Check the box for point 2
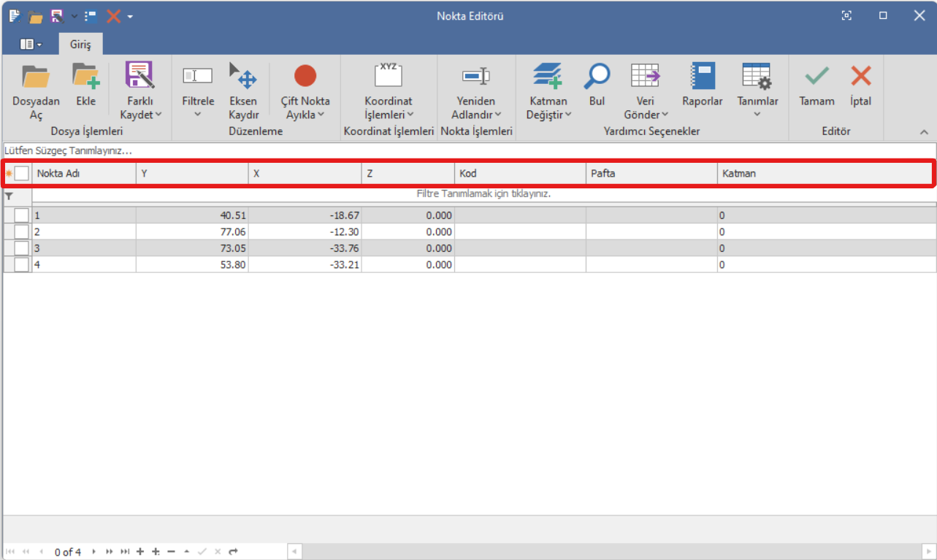Screen dimensions: 937x560 (22, 231)
